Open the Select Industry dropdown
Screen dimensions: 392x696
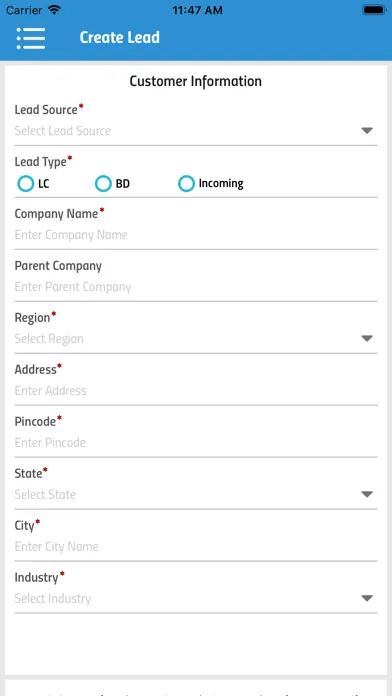pyautogui.click(x=196, y=598)
